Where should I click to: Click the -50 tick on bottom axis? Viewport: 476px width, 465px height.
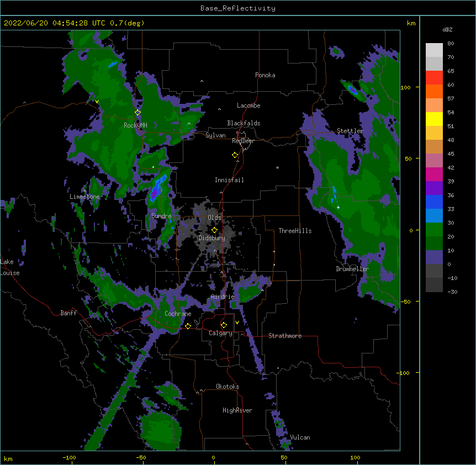coord(141,457)
